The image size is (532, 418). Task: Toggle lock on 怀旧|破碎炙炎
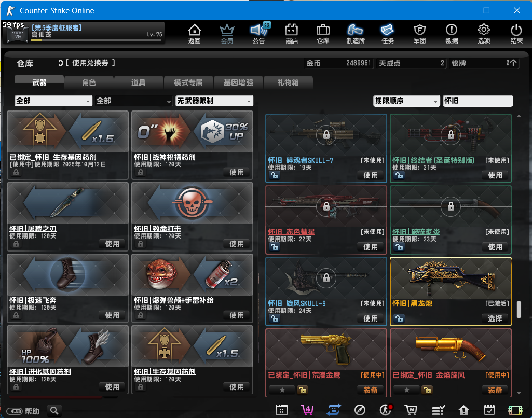[399, 247]
